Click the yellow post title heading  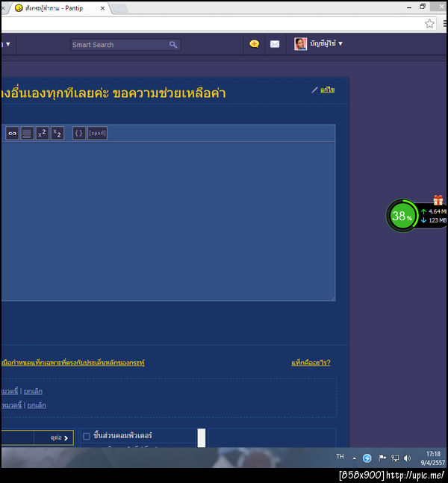(x=113, y=93)
